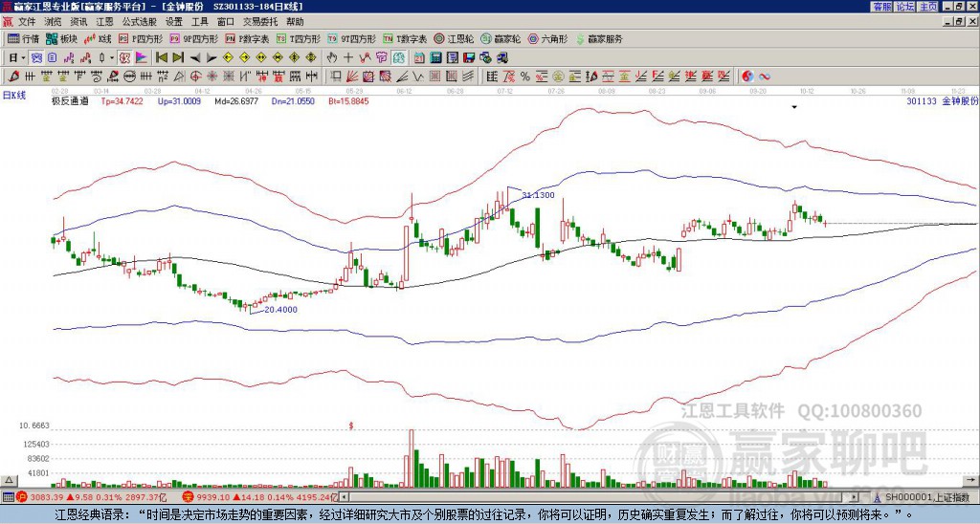This screenshot has height=524, width=980.
Task: Click the 20.4000 low price label
Action: pyautogui.click(x=280, y=309)
